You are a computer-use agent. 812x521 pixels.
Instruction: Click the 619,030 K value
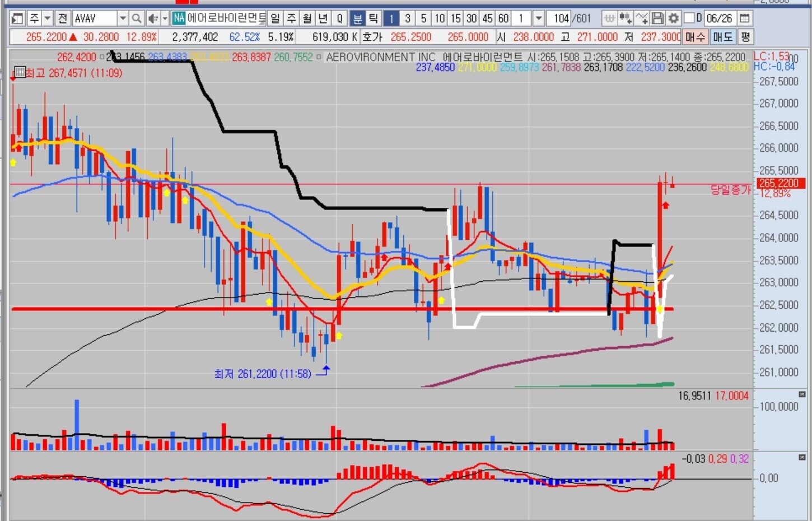coord(335,37)
